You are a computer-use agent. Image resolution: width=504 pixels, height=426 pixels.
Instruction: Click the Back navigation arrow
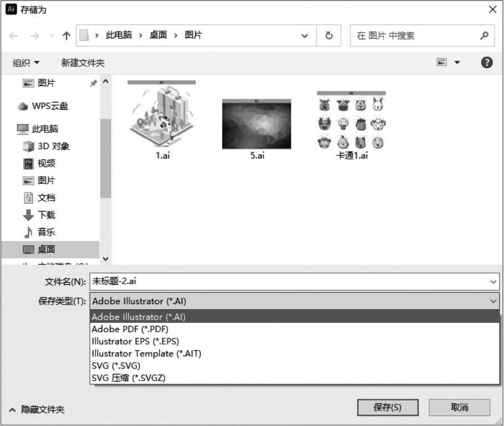(13, 35)
